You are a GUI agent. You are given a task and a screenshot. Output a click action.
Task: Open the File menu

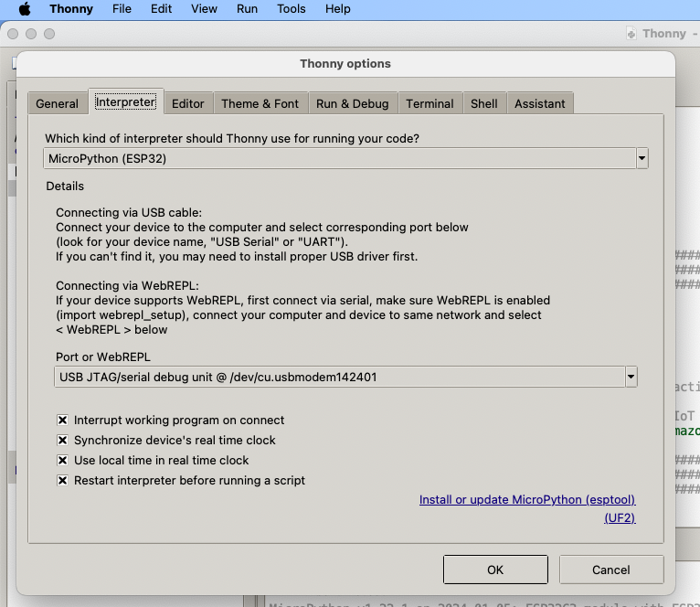coord(122,9)
